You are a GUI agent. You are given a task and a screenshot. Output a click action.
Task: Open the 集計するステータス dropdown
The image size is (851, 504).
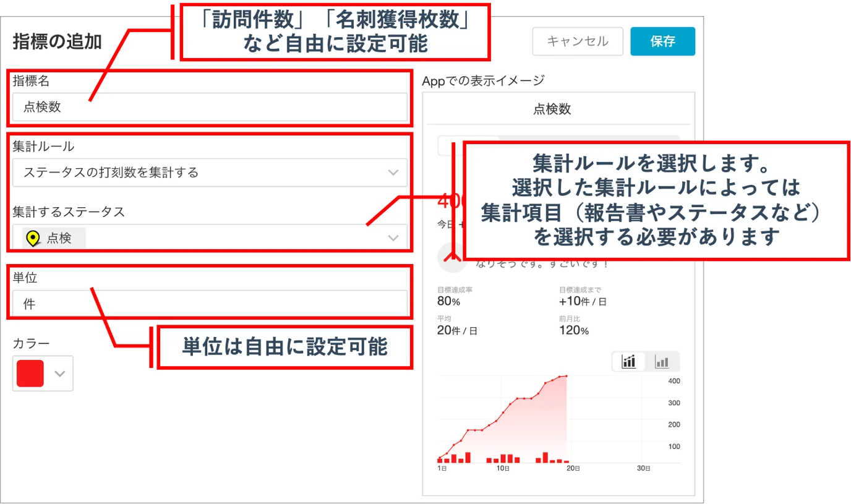(210, 238)
